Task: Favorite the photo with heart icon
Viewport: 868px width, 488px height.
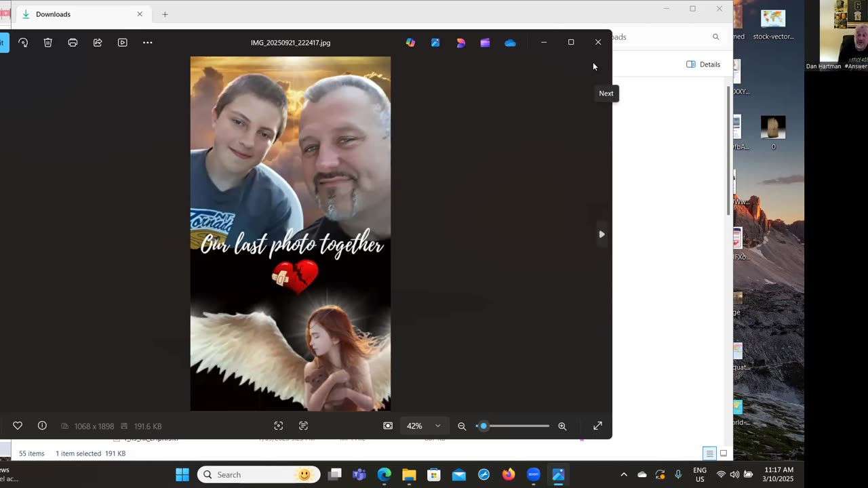Action: (18, 426)
